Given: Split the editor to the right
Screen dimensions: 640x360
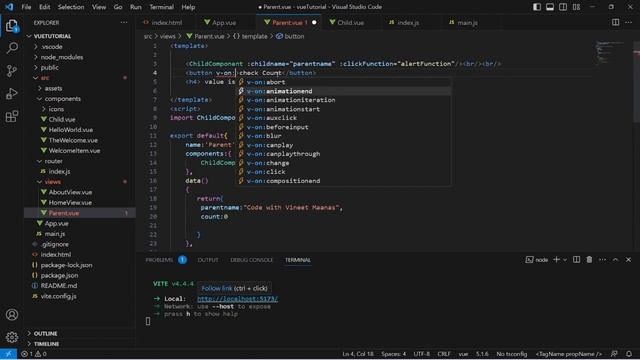Looking at the screenshot, I should click(615, 22).
